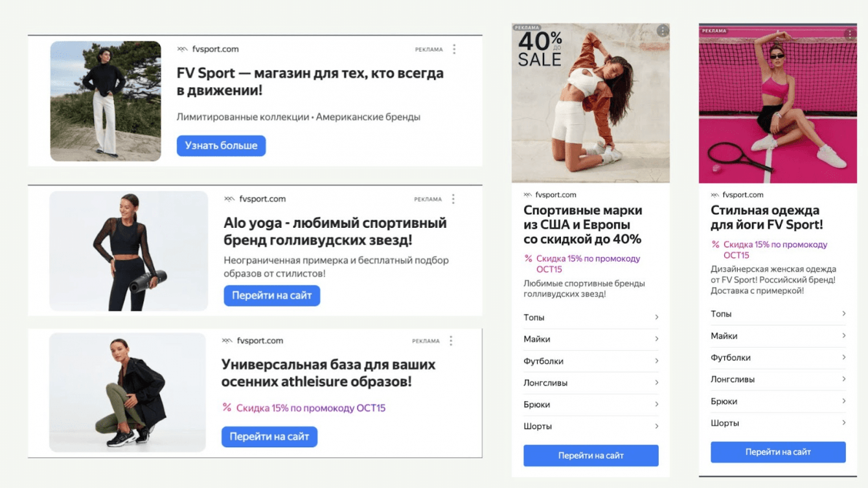Open FV Sport магазин headline link
The height and width of the screenshot is (488, 868).
point(310,82)
